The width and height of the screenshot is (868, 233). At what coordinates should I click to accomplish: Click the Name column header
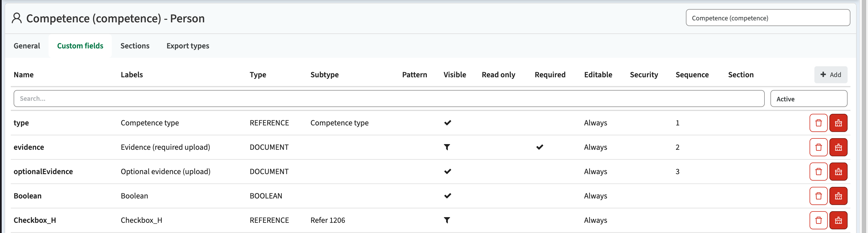24,75
